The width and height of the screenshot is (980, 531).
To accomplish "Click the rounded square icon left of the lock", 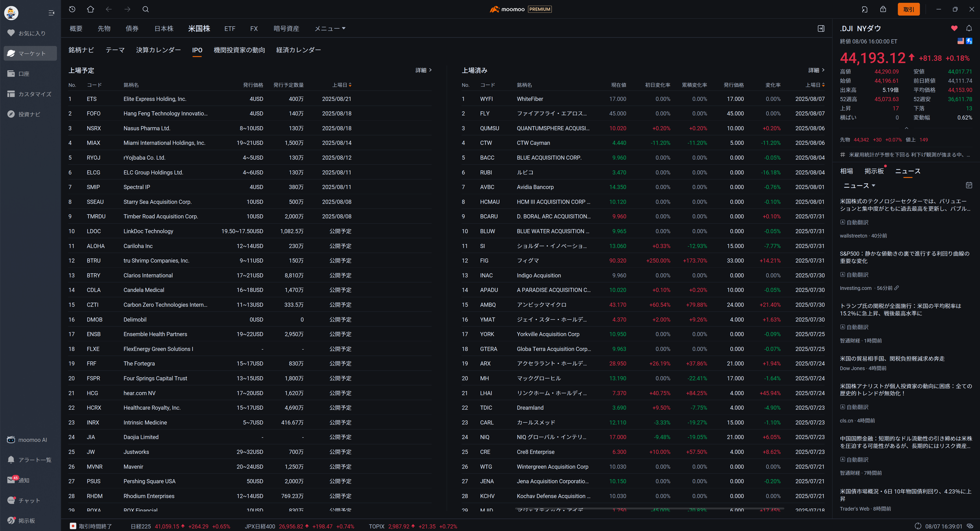I will (x=865, y=9).
